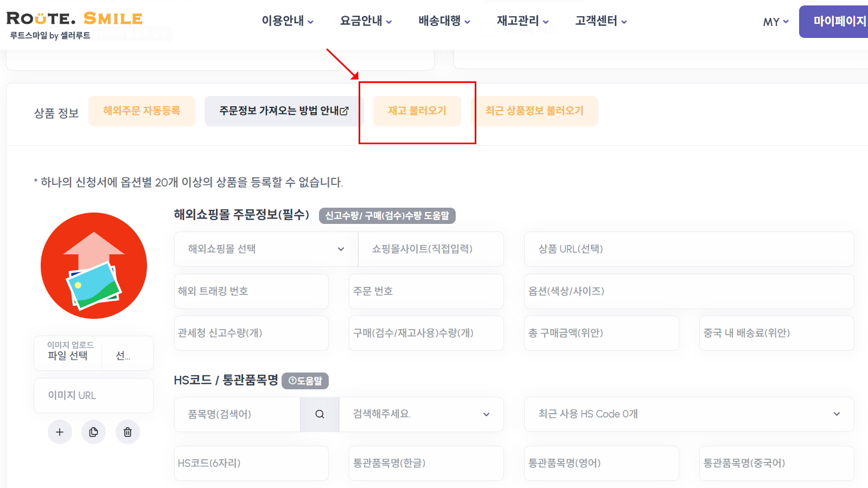Click the 해외주문 자동등록 button

142,111
